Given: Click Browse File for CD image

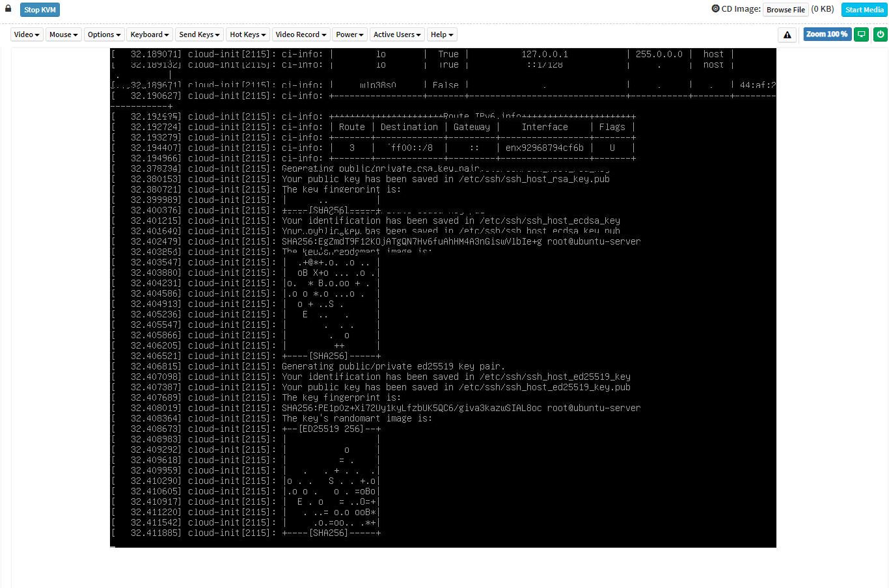Looking at the screenshot, I should [786, 10].
